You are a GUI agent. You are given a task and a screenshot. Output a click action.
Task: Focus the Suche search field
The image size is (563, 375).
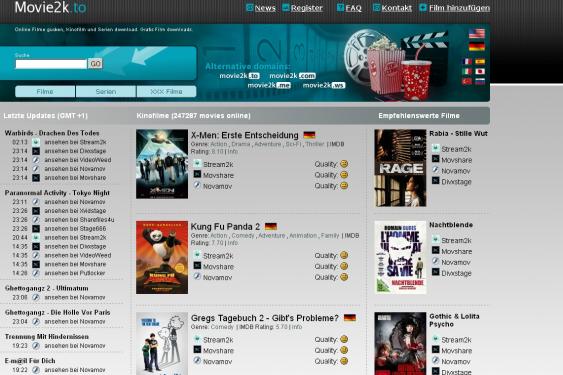point(51,64)
